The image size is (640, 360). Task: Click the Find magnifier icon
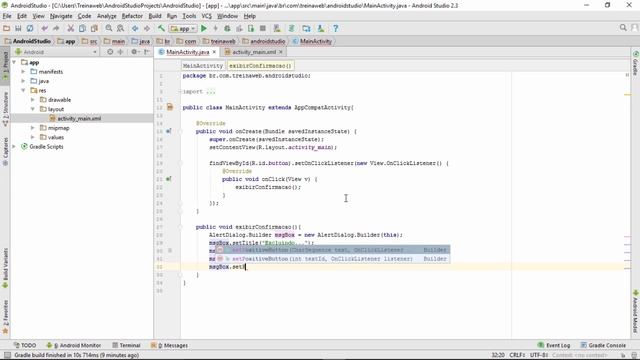109,28
